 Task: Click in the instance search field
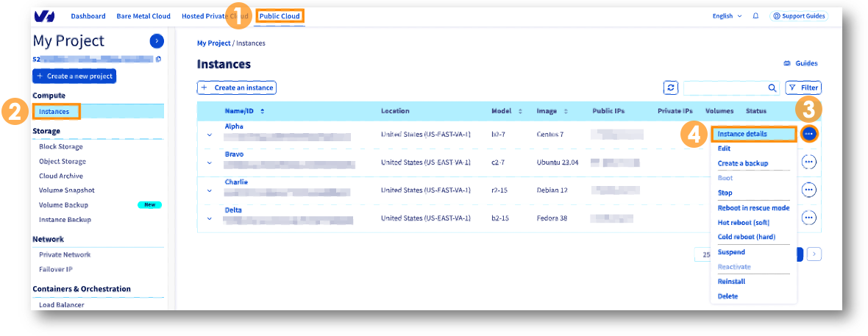click(726, 87)
